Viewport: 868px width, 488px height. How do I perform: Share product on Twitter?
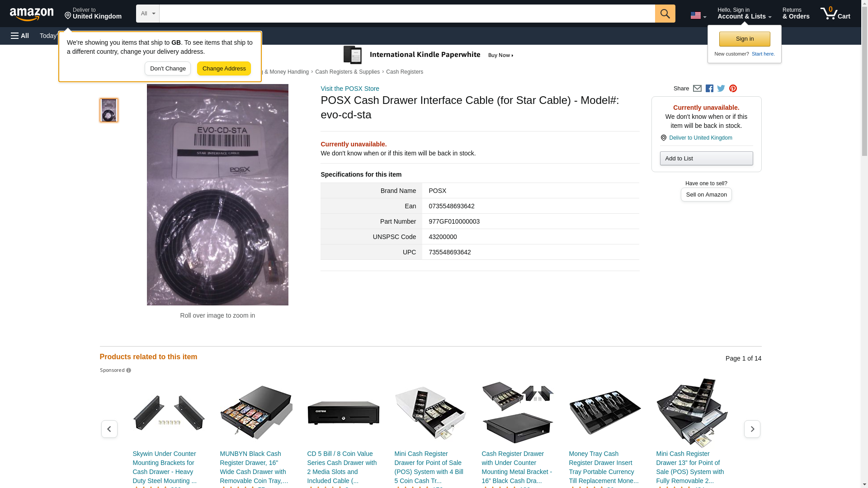[721, 89]
